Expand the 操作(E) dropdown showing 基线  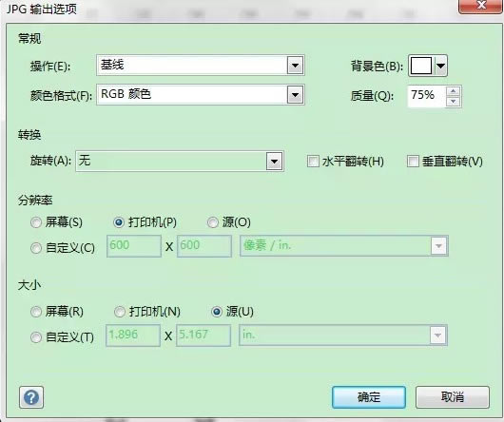(x=295, y=66)
